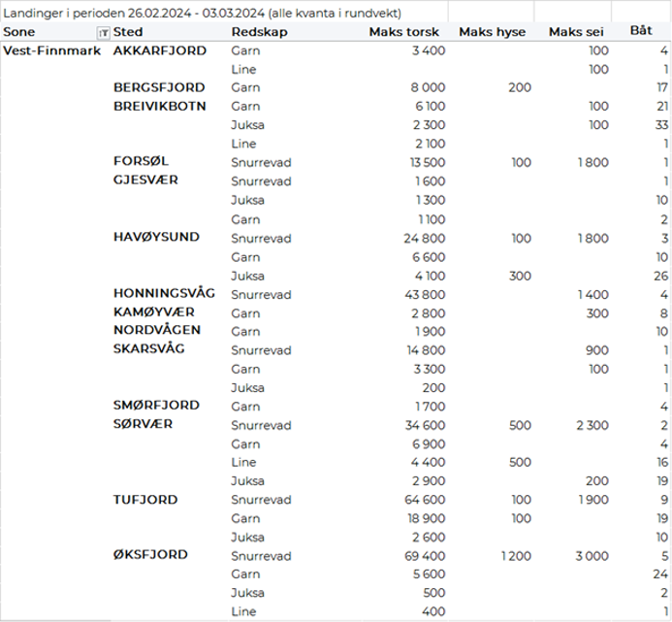Viewport: 672px width, 622px height.
Task: Click the Maks hyse column header
Action: [x=492, y=32]
